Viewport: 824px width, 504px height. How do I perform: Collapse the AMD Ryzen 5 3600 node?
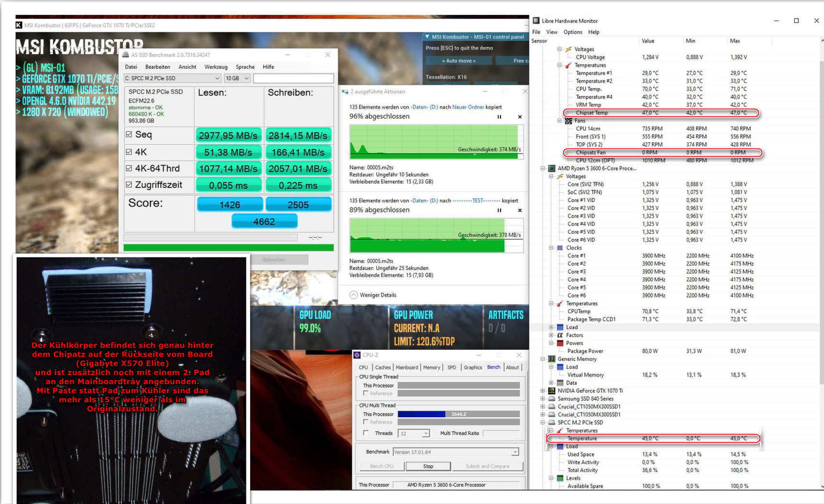pyautogui.click(x=543, y=168)
